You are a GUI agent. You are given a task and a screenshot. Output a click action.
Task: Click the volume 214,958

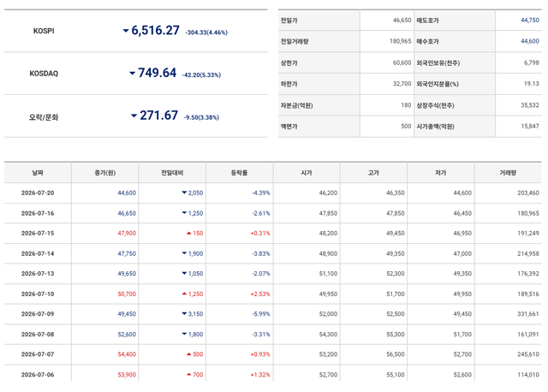pos(528,253)
